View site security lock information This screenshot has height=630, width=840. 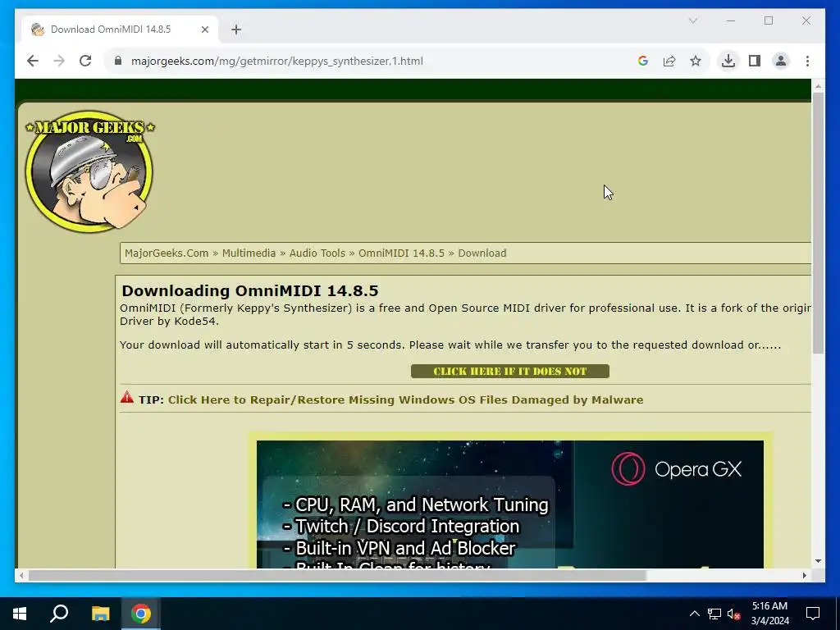pyautogui.click(x=118, y=61)
